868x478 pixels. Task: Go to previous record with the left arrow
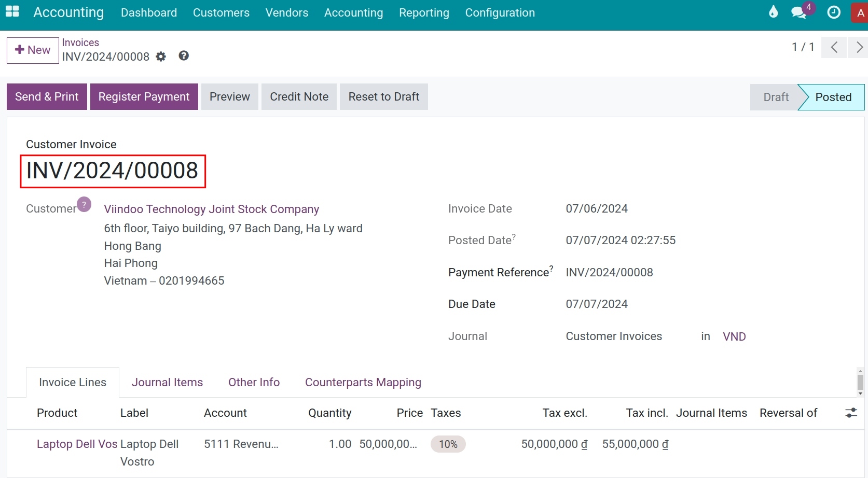pos(834,47)
